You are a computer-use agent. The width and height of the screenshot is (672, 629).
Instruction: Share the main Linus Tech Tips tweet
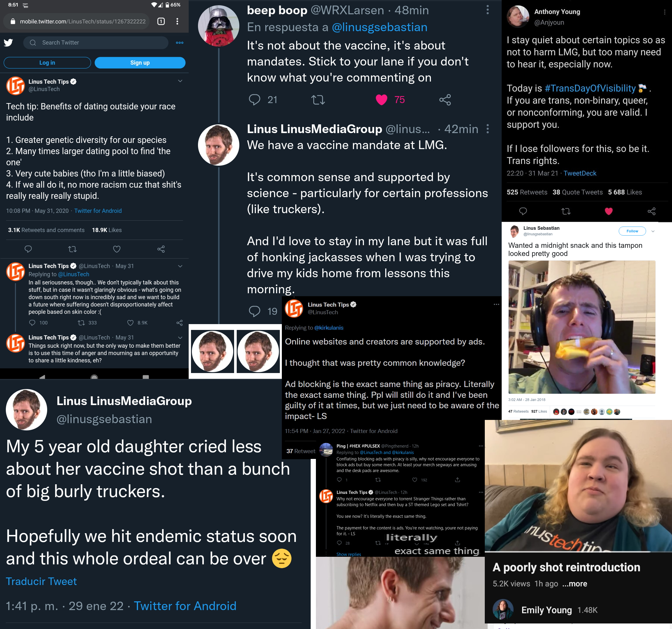click(x=161, y=249)
